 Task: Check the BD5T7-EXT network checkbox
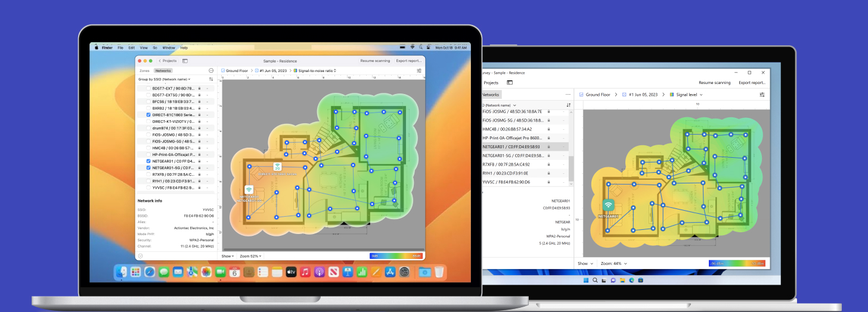pyautogui.click(x=148, y=88)
